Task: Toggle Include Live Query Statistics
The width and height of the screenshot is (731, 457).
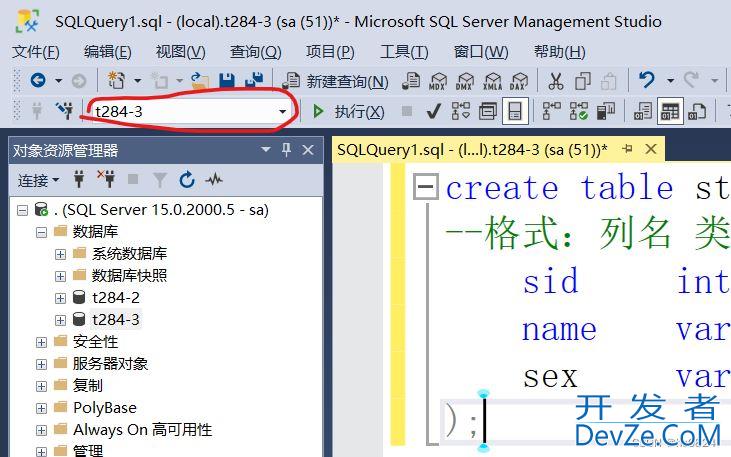Action: [579, 111]
